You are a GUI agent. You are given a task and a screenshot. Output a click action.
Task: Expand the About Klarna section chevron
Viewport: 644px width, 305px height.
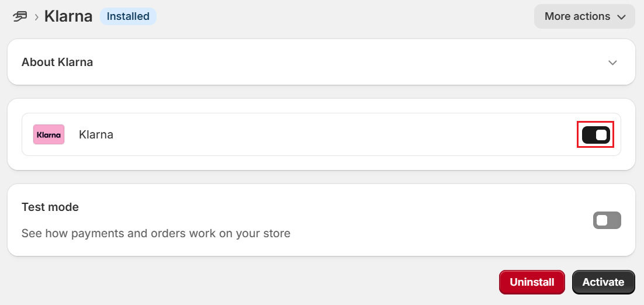pos(613,63)
